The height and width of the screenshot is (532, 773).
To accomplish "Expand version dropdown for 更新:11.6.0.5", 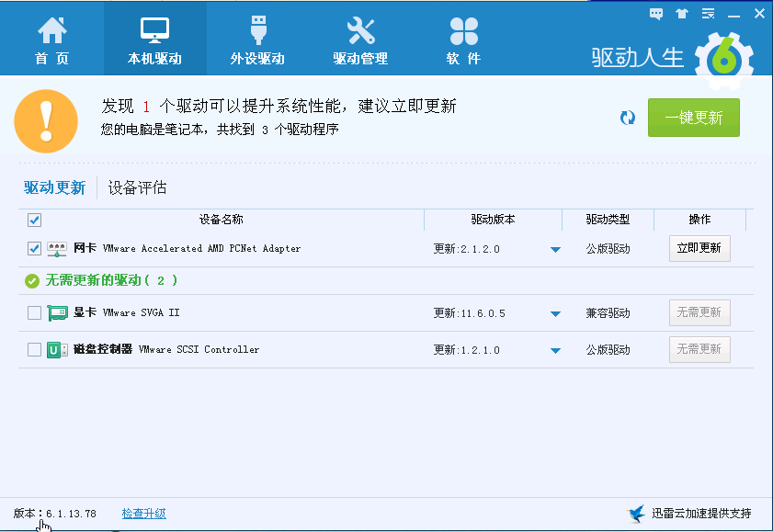I will (x=555, y=314).
